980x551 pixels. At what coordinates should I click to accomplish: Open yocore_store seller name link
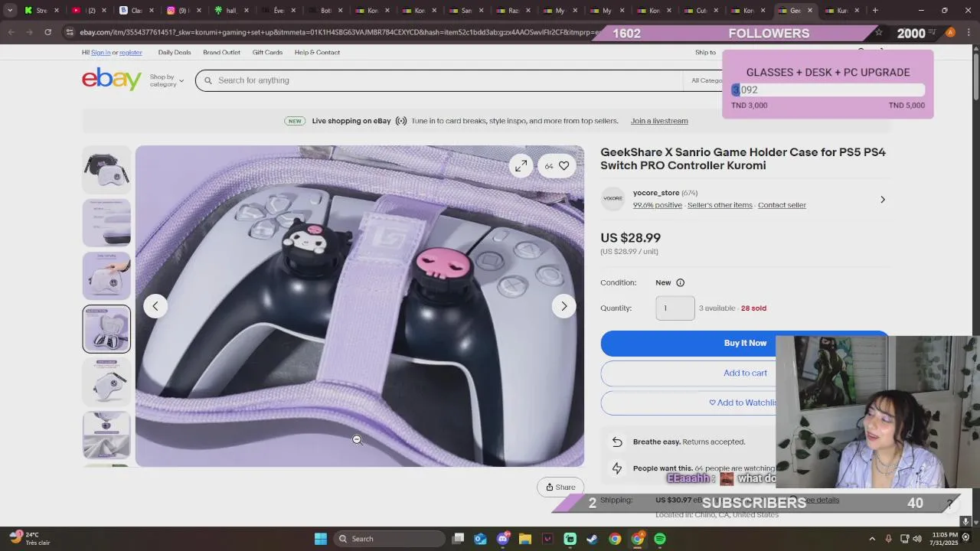[x=656, y=193]
